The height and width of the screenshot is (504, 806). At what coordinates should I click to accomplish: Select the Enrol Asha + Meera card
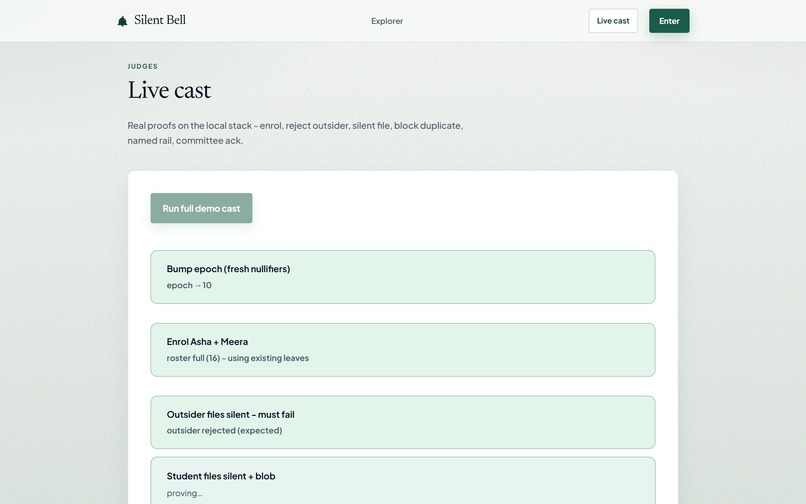(x=403, y=350)
